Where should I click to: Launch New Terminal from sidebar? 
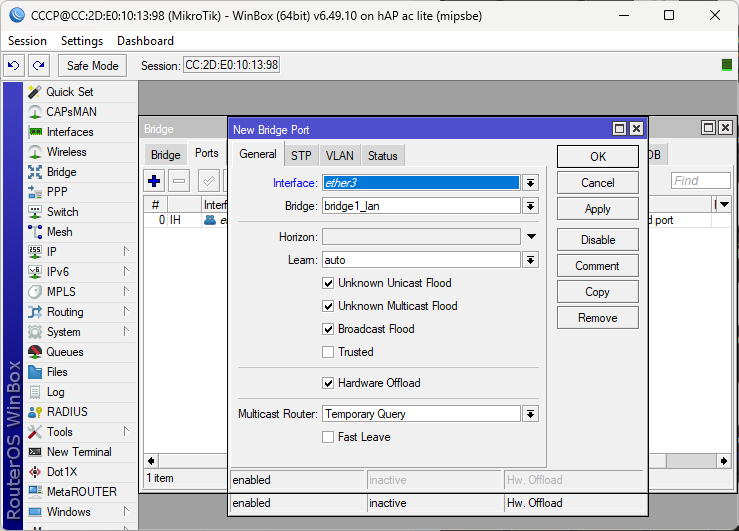tap(81, 452)
